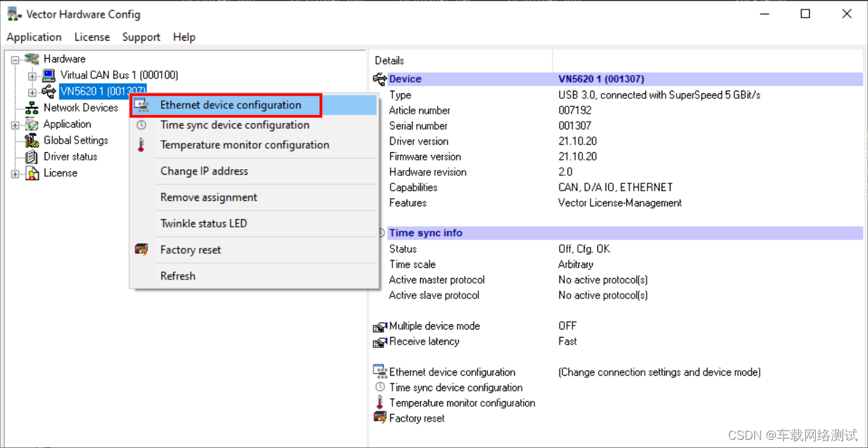Click the serial number value 001307
The height and width of the screenshot is (448, 868).
pos(575,126)
